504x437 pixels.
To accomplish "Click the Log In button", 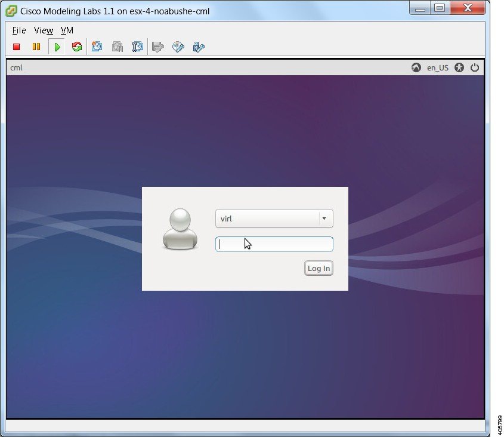I will (x=319, y=268).
